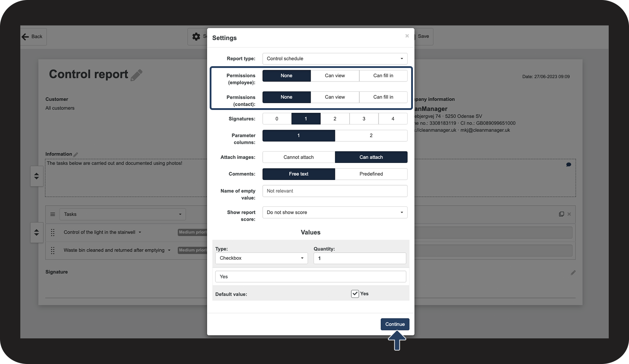Image resolution: width=629 pixels, height=364 pixels.
Task: Click the Continue button
Action: pos(395,324)
